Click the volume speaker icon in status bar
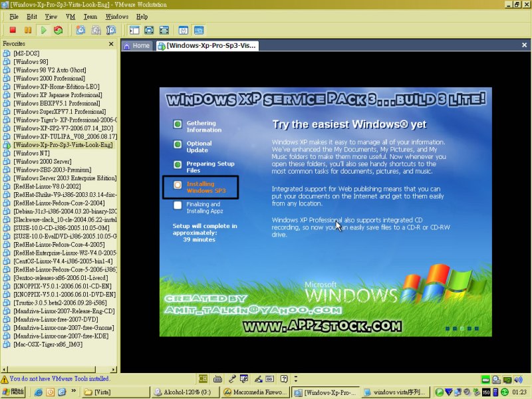Viewport: 532px width, 399px height. pyautogui.click(x=518, y=380)
